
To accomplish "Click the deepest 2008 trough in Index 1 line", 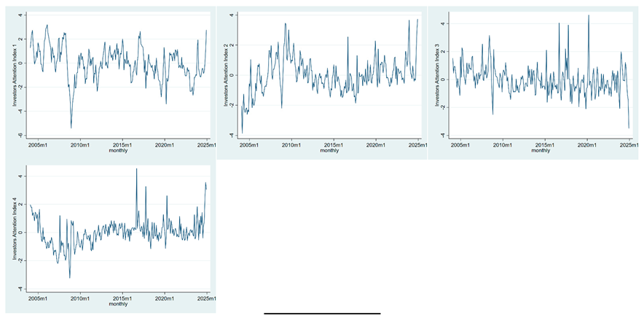I will (x=71, y=128).
